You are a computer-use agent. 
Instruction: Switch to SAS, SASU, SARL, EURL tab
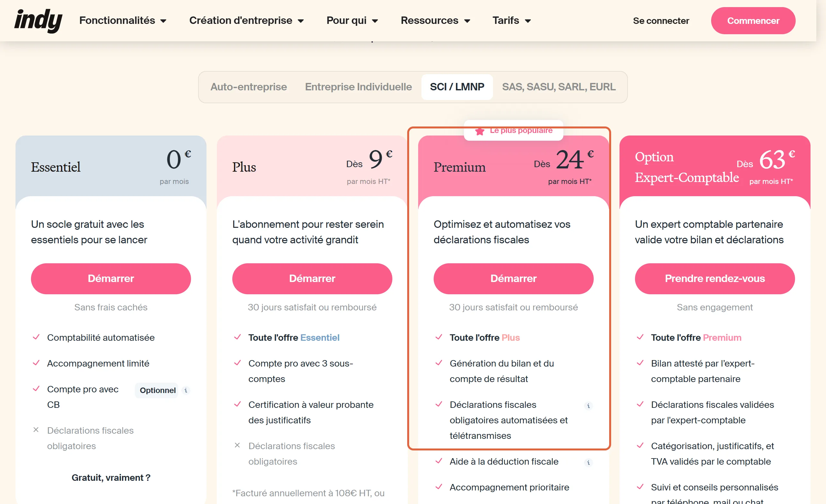559,87
